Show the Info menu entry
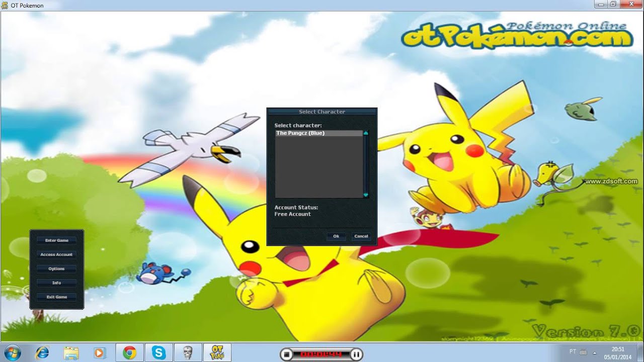Viewport: 644px width, 362px height. click(x=57, y=283)
